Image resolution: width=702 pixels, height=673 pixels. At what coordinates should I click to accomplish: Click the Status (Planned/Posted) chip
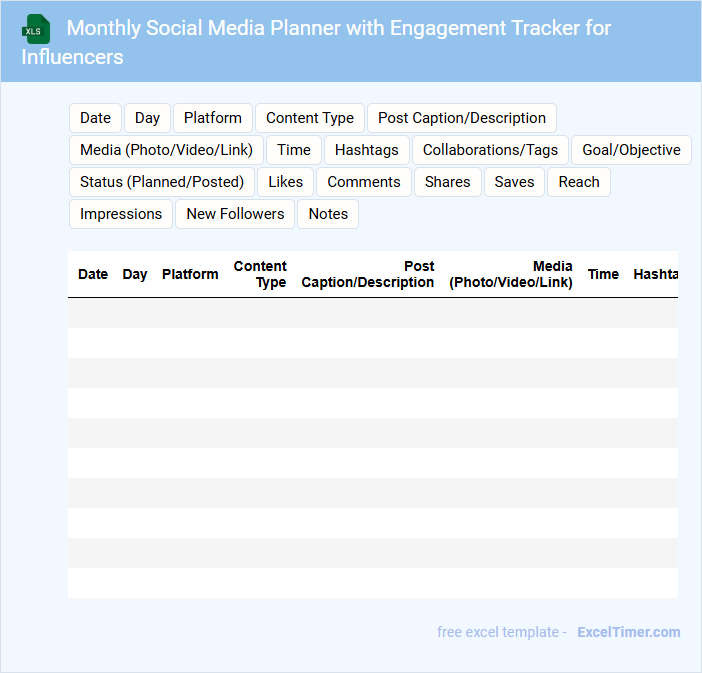(x=162, y=182)
